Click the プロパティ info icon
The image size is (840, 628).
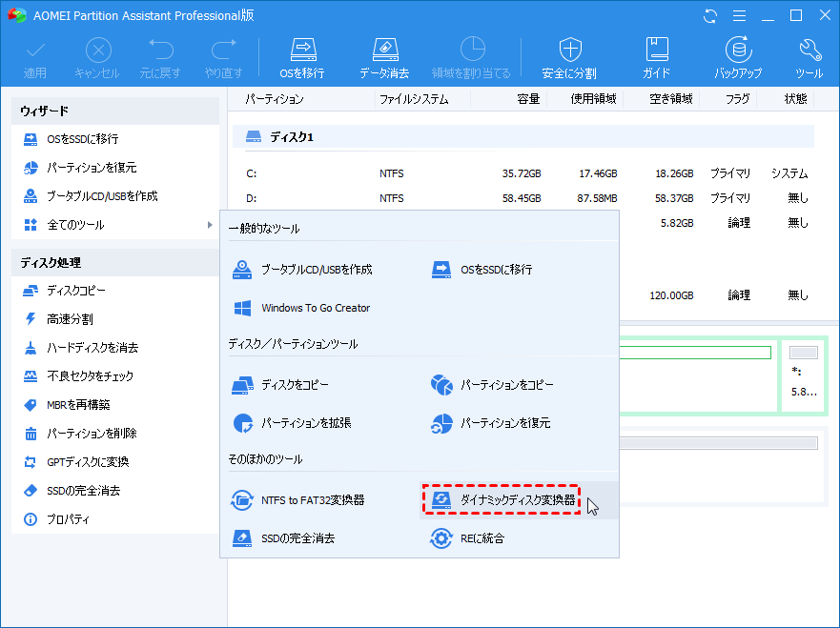point(31,519)
